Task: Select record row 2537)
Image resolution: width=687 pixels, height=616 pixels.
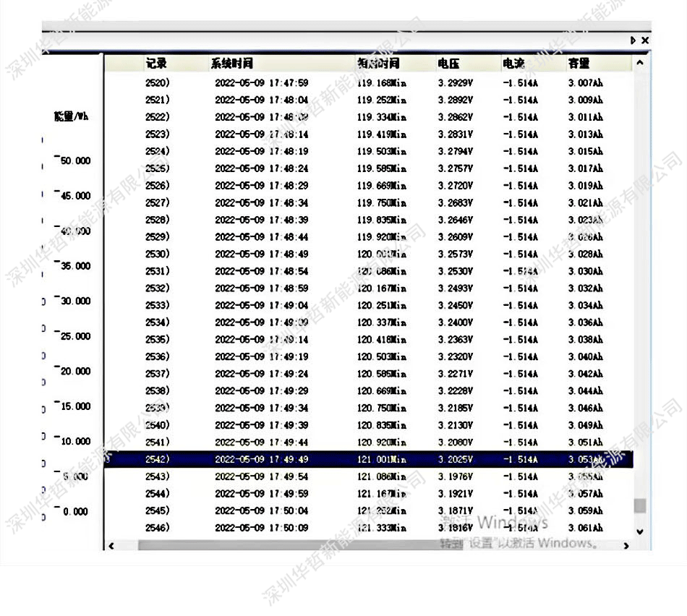Action: pyautogui.click(x=369, y=373)
